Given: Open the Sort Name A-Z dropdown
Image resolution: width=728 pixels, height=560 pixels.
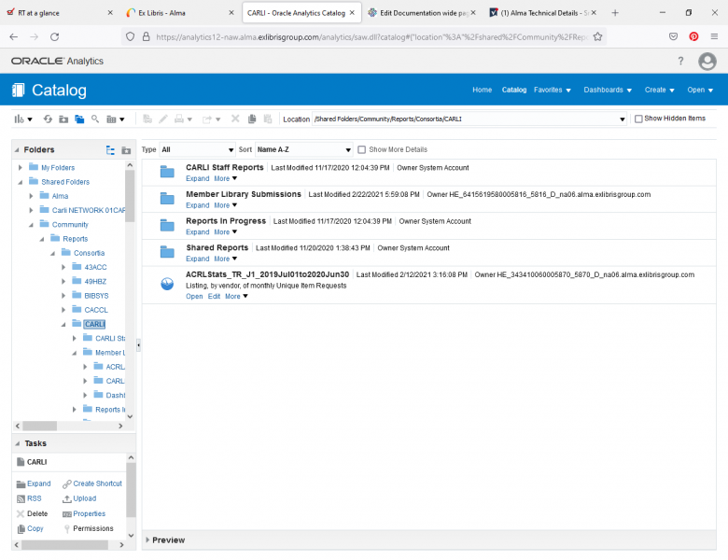Looking at the screenshot, I should click(303, 149).
